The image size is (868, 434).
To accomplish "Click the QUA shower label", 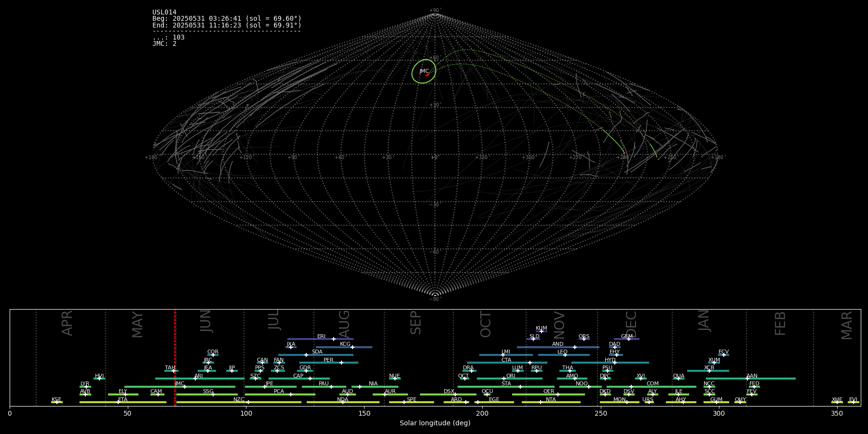I will click(x=678, y=376).
